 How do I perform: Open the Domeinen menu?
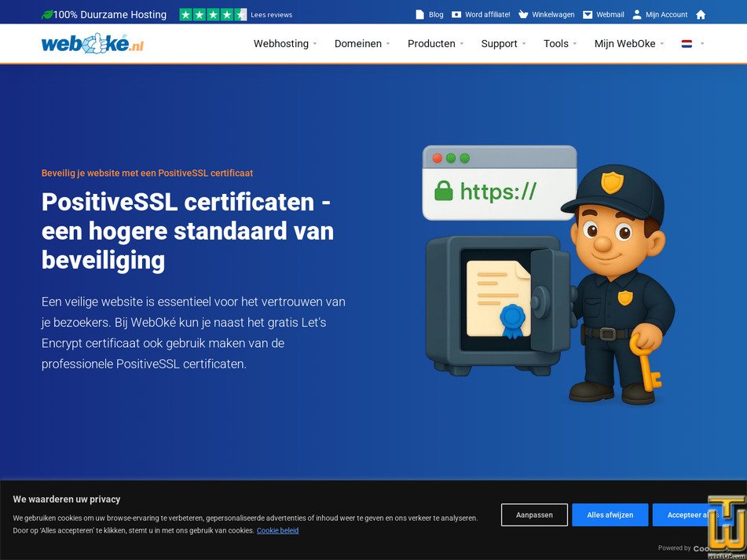pyautogui.click(x=357, y=44)
